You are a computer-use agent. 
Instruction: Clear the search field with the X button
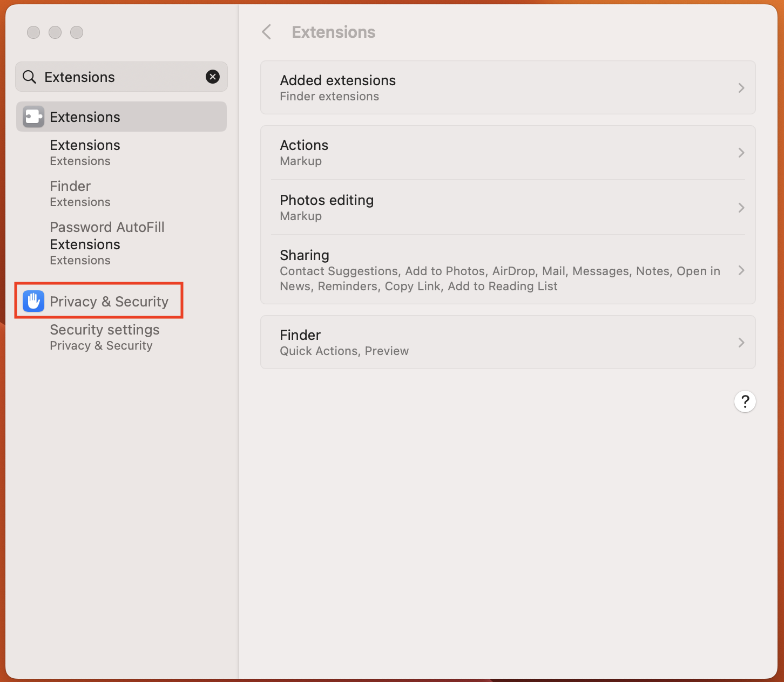(x=213, y=77)
